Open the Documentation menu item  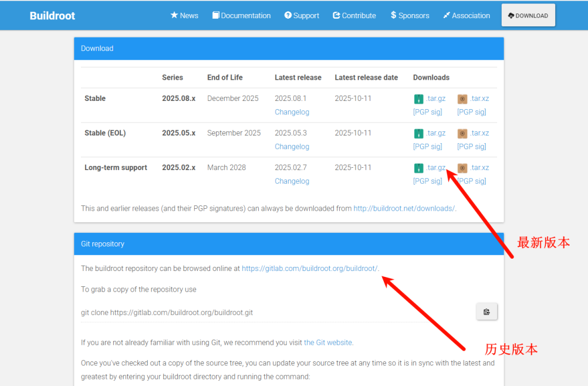(x=242, y=15)
